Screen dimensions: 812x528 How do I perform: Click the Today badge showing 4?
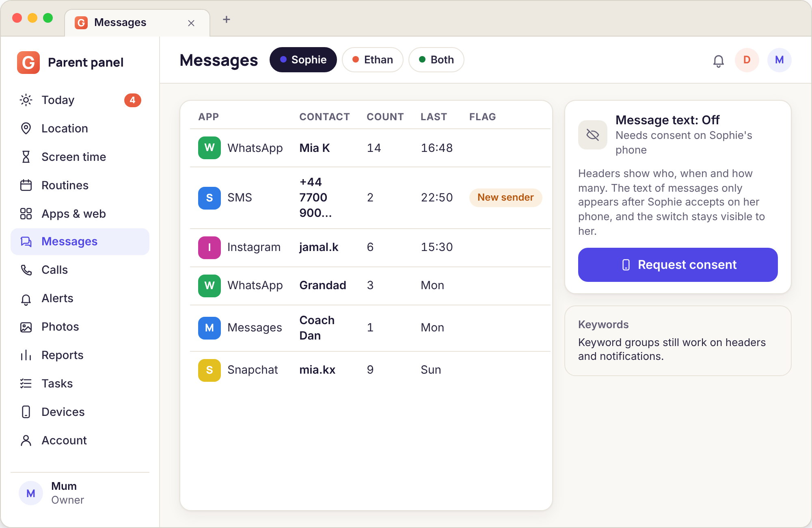click(x=133, y=100)
